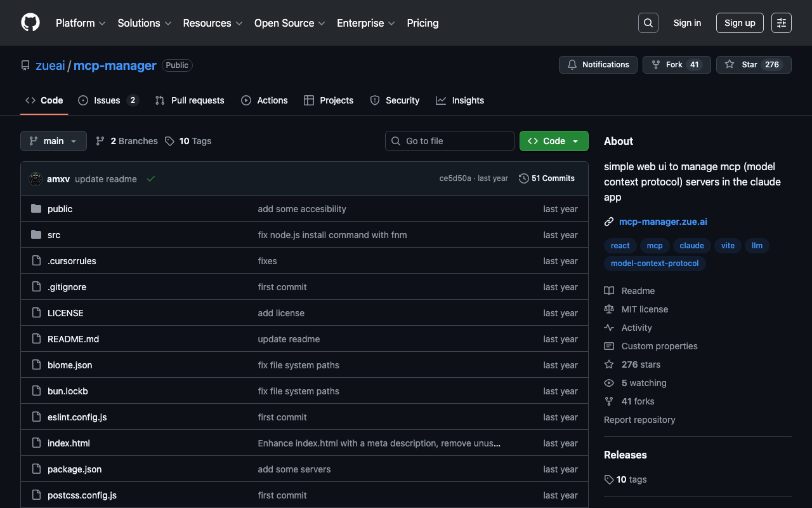Open the public folder
812x508 pixels.
tap(60, 209)
